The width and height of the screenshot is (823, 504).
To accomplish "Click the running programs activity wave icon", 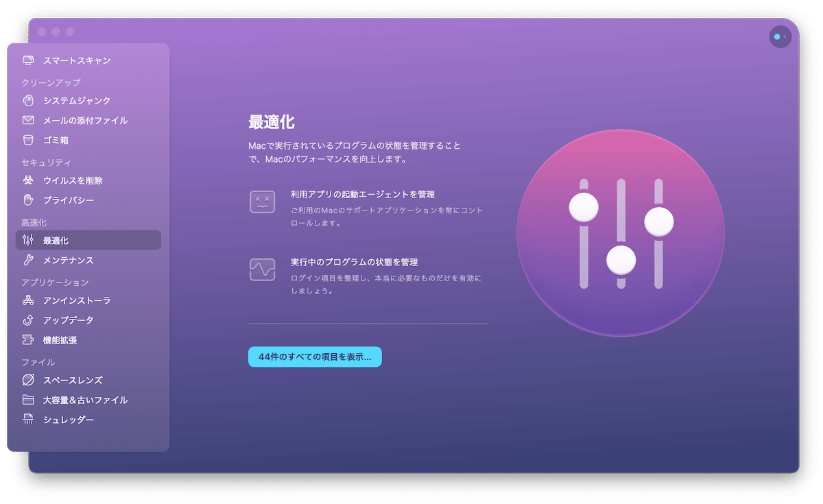I will pos(262,269).
